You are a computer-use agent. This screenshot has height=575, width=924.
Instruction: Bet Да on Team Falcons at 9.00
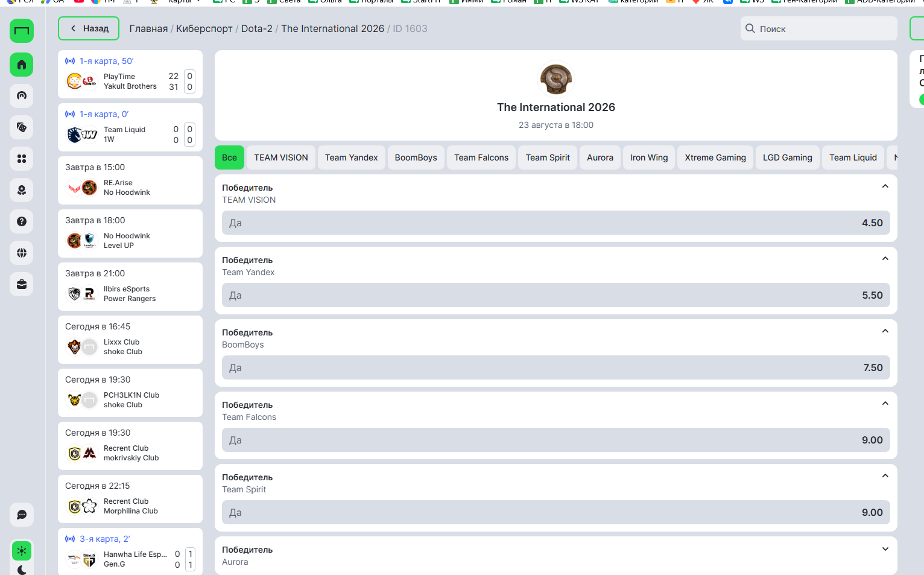pyautogui.click(x=556, y=440)
